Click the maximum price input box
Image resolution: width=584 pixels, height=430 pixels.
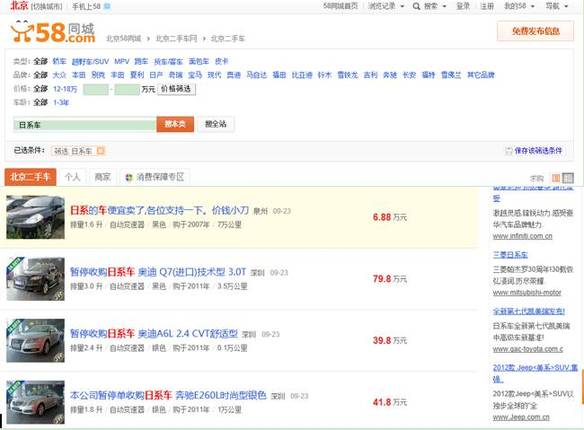click(x=127, y=89)
